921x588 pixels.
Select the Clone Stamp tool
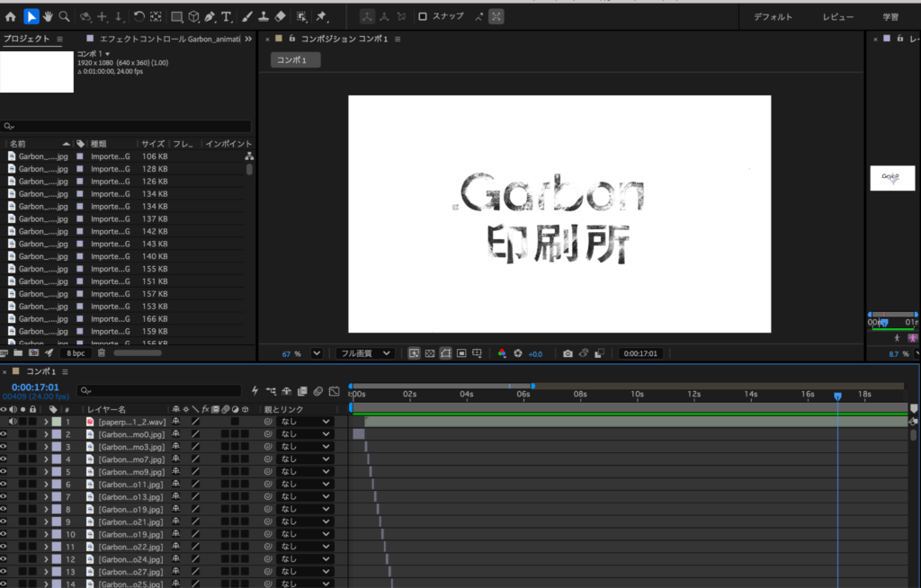click(264, 16)
